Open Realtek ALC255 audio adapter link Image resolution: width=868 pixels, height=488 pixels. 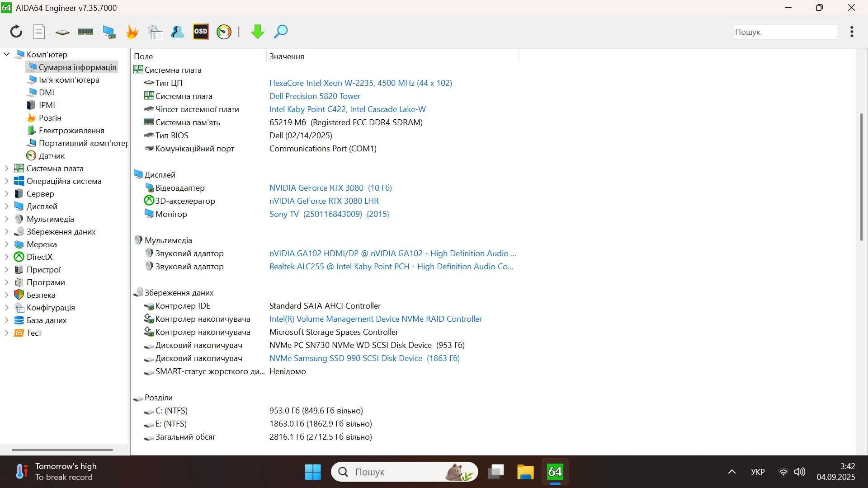pyautogui.click(x=391, y=266)
